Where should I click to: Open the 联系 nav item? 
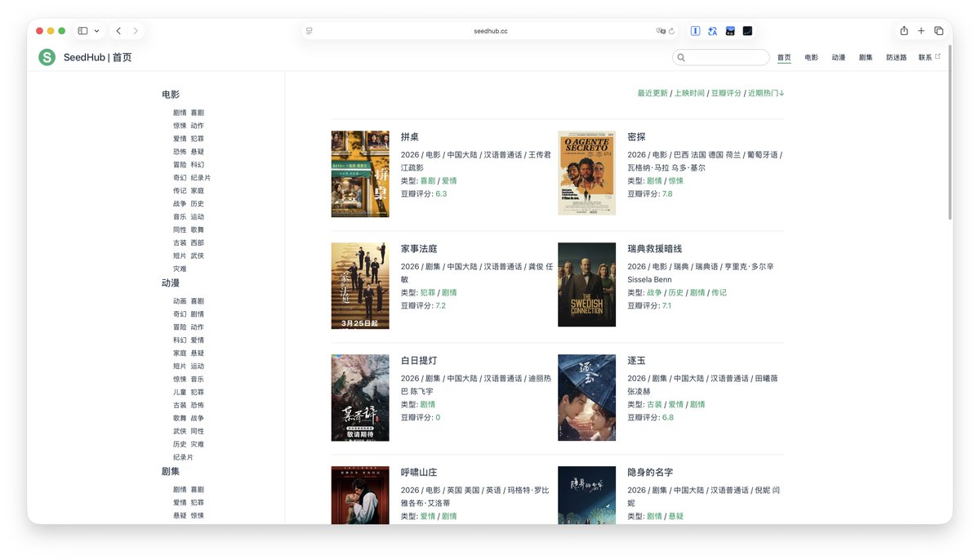click(925, 58)
